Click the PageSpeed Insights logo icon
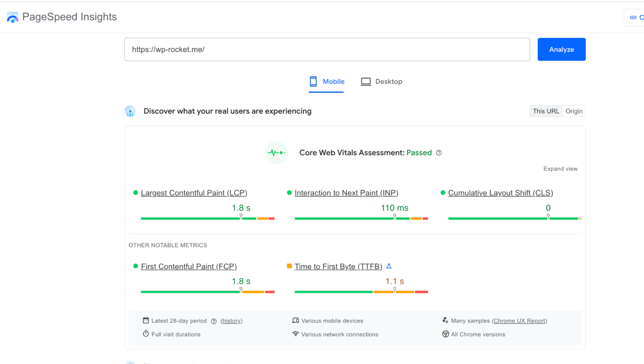Viewport: 644px width, 364px height. [x=13, y=17]
